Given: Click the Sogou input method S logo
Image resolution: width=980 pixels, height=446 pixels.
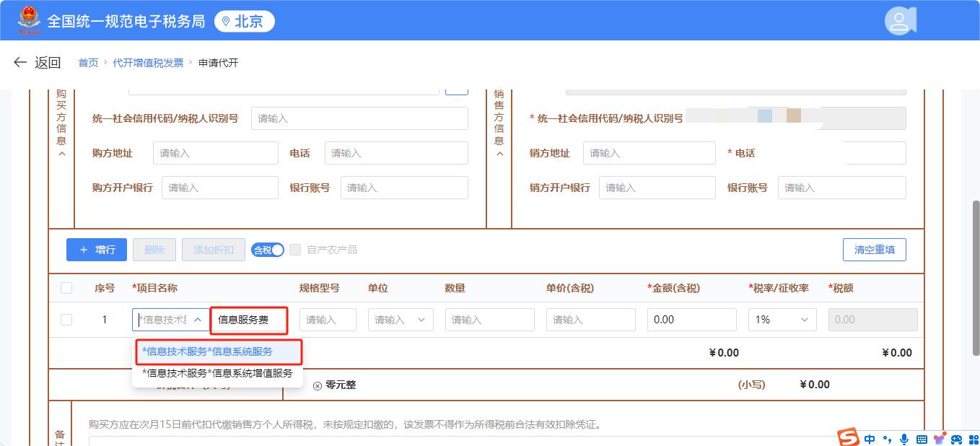Looking at the screenshot, I should pyautogui.click(x=849, y=437).
